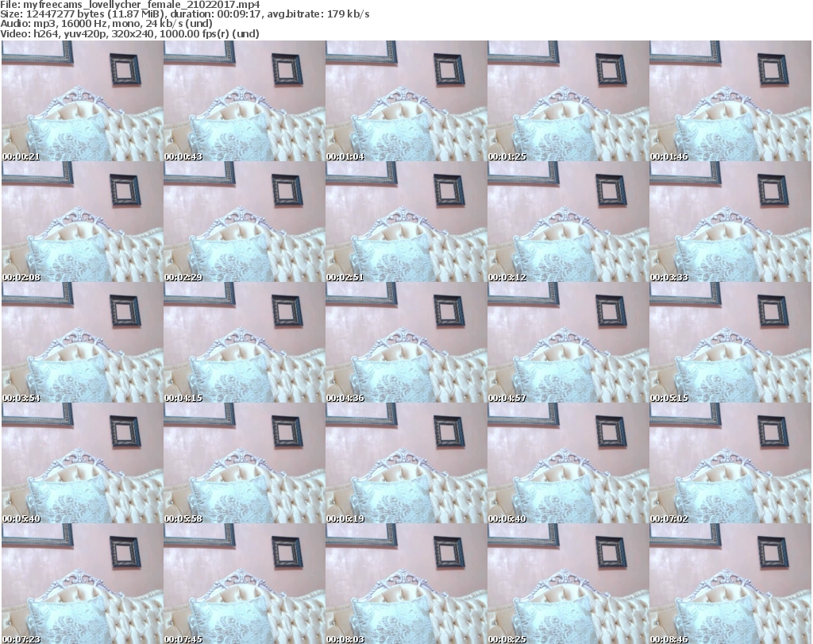Select the thumbnail timestamped 00:02:51
813x644 pixels.
(x=406, y=222)
